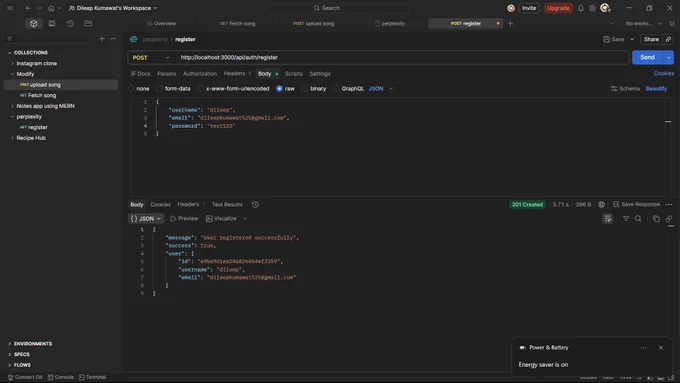Expand the Instagram clone collection

click(x=12, y=63)
